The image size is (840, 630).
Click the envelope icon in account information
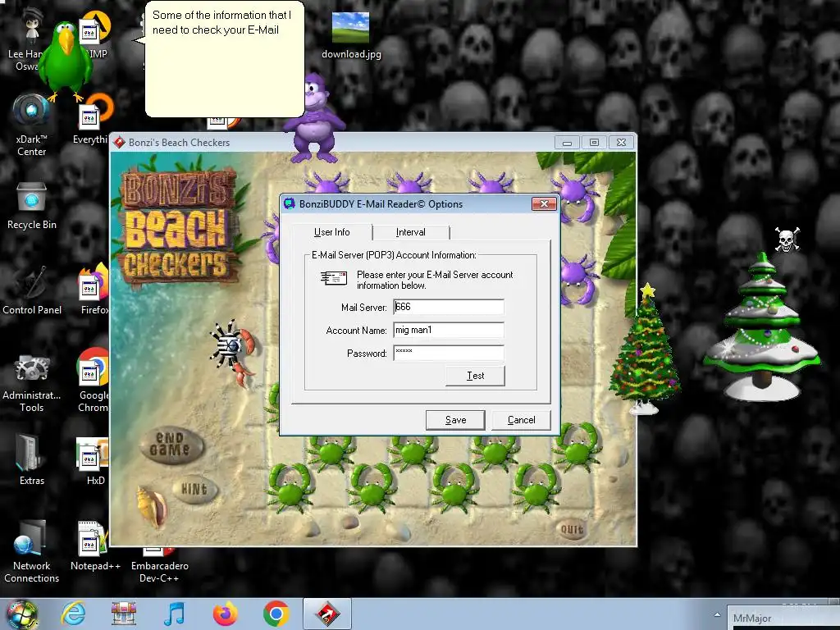pos(334,278)
